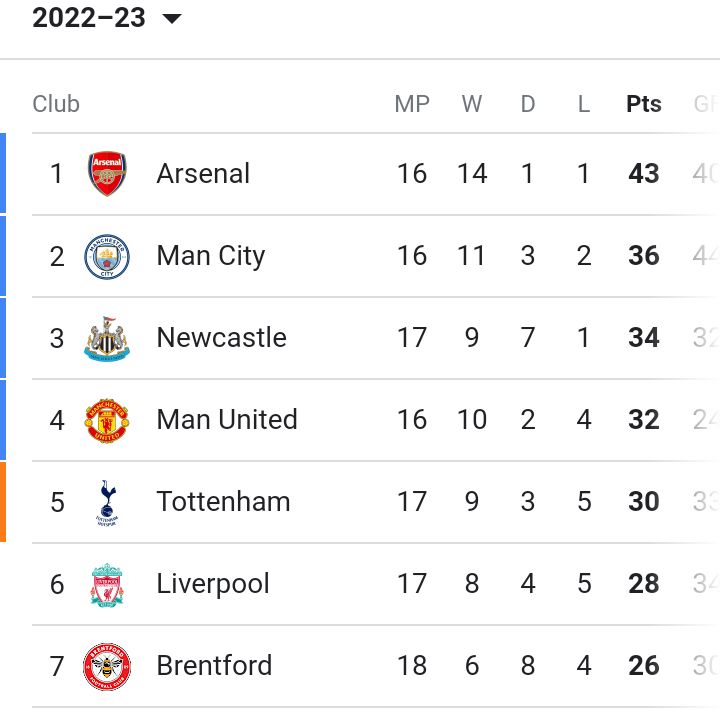Click the MP column header
The width and height of the screenshot is (720, 710).
pyautogui.click(x=411, y=104)
